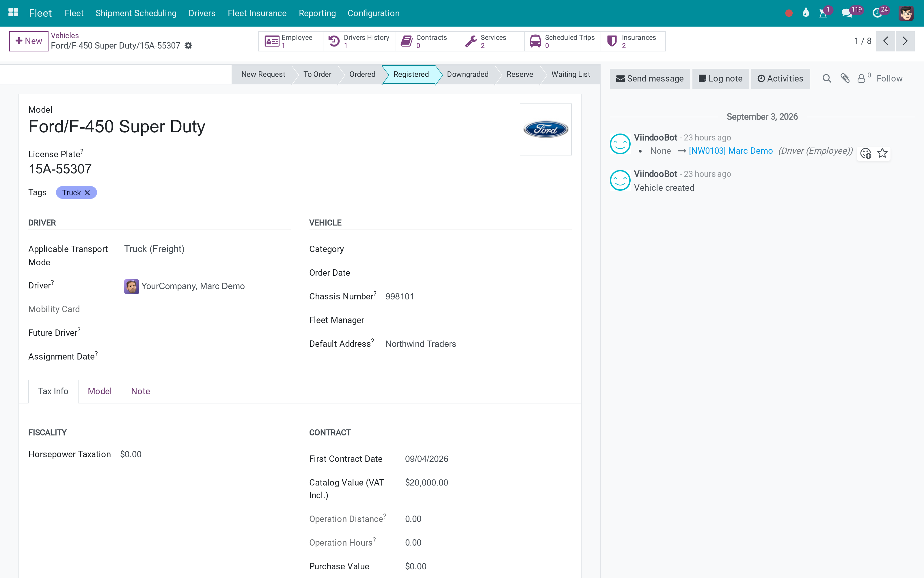This screenshot has width=924, height=578.
Task: Click Send message in chatter
Action: (650, 79)
